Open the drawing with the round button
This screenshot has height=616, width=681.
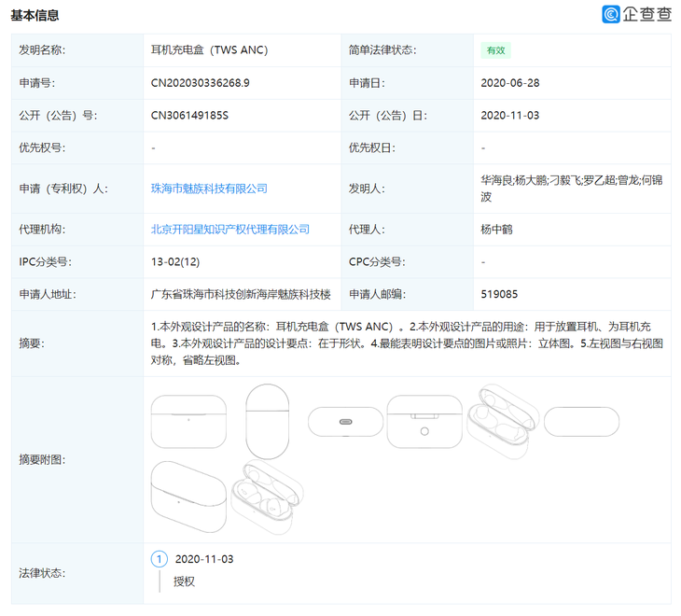click(424, 422)
